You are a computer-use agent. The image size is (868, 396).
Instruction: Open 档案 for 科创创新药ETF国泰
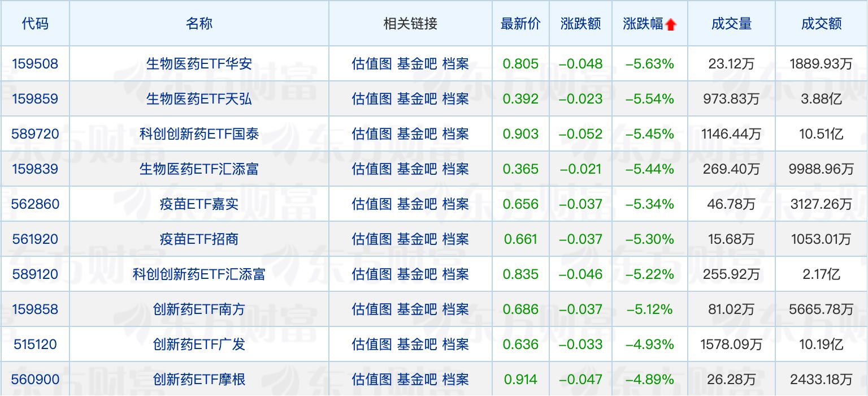coord(455,134)
